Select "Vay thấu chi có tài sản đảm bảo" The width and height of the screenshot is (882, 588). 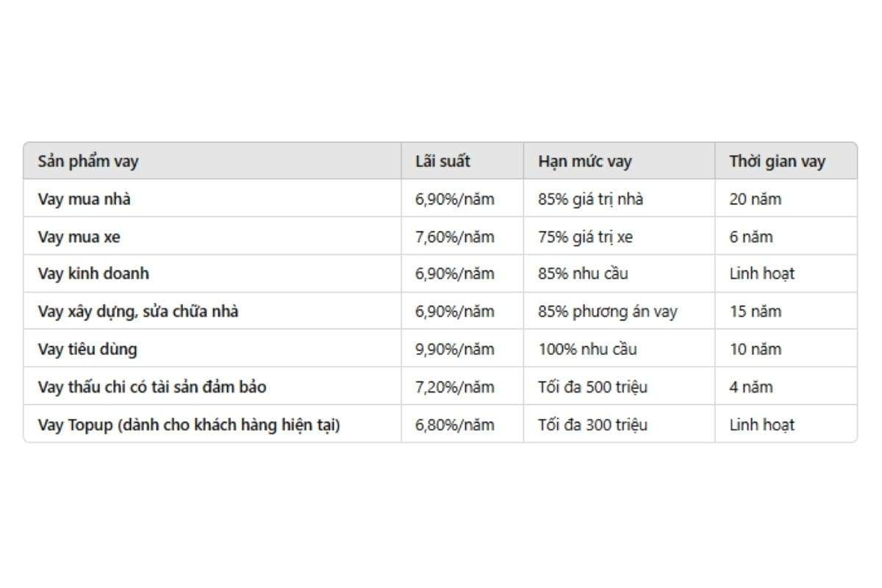click(152, 387)
